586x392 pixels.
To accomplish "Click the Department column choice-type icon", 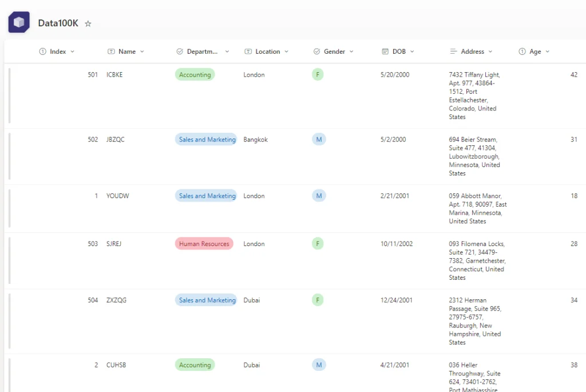I will tap(180, 52).
